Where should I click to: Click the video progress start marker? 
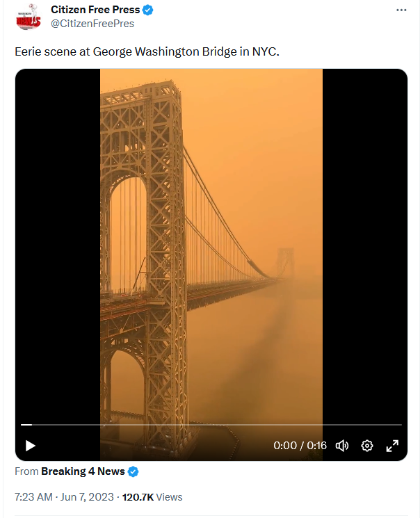[x=26, y=425]
